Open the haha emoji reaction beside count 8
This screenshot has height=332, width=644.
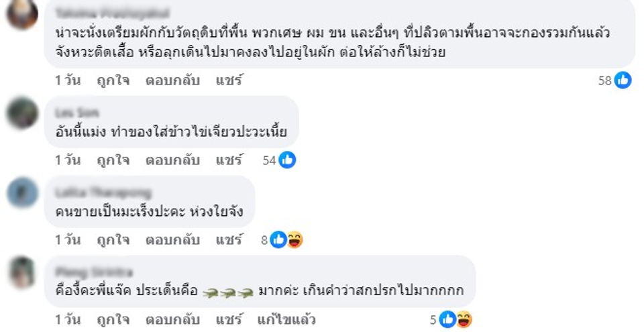(294, 239)
